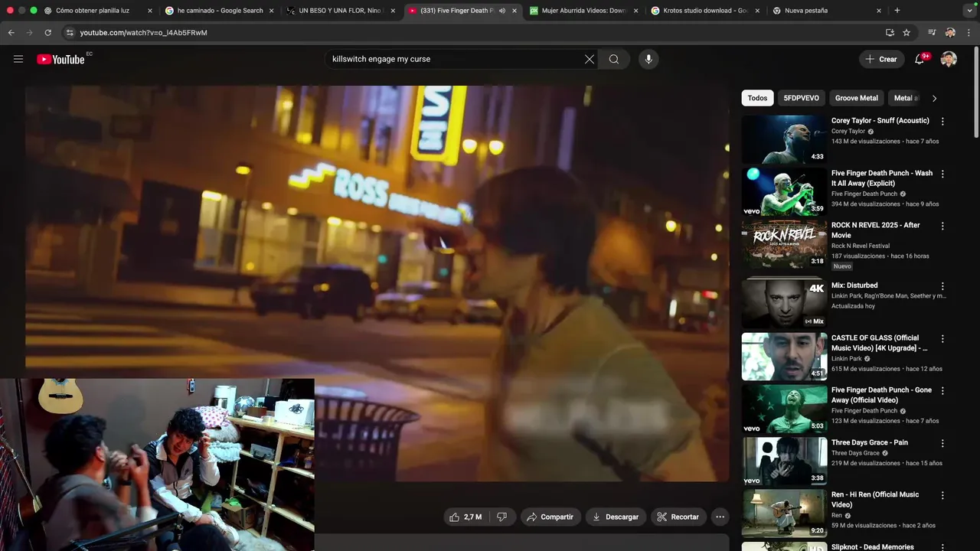Mute the Five Finger Death Punch tab audio
Screen dimensions: 980x551
502,11
